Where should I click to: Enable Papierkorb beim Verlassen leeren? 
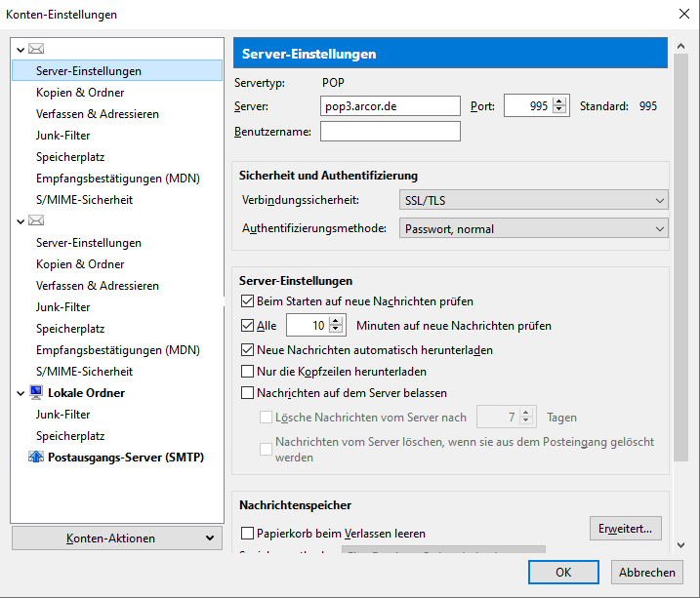click(x=247, y=533)
